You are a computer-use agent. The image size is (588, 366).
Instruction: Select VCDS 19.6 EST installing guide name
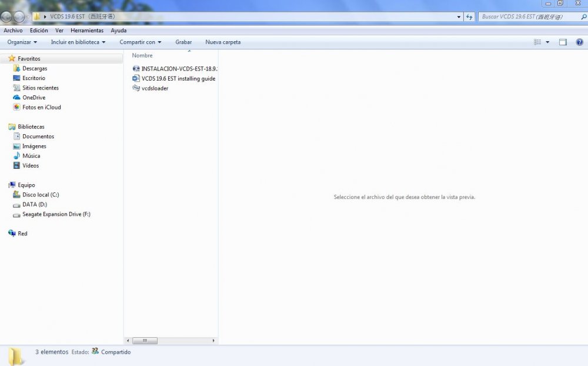(x=179, y=78)
